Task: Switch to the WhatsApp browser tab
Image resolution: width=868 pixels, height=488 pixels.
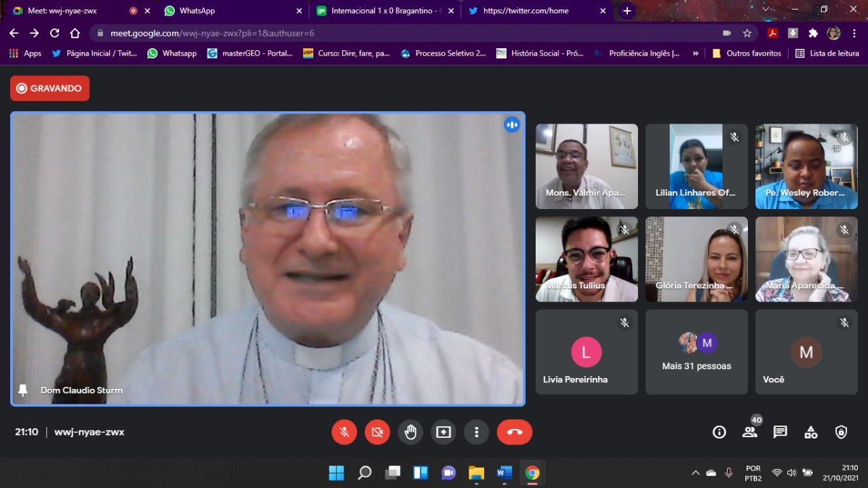Action: click(x=231, y=11)
